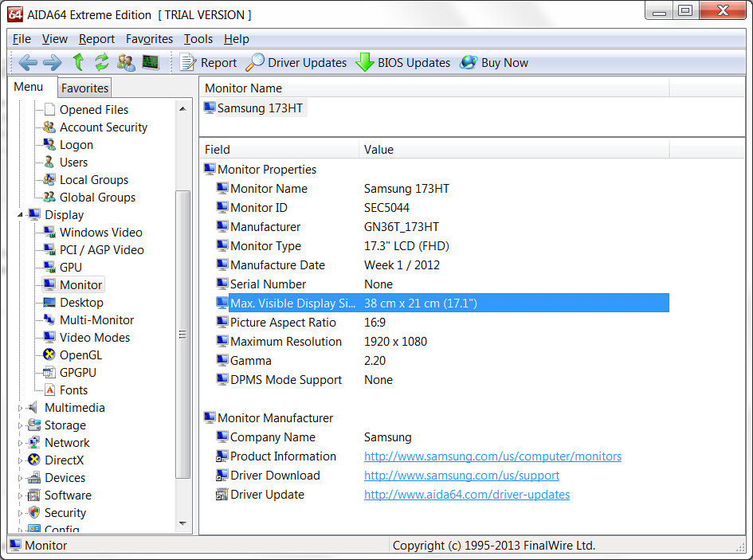The image size is (753, 560).
Task: Select the Maximum Resolution row
Action: click(441, 342)
